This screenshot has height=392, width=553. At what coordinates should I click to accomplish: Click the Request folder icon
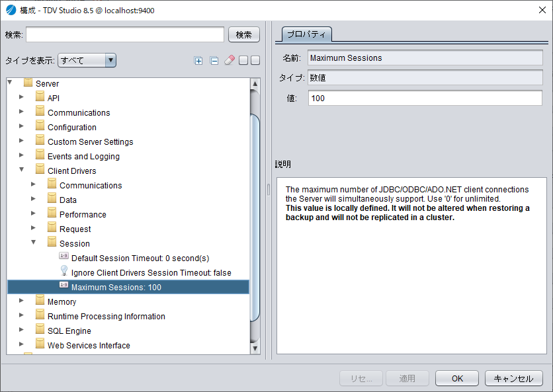point(52,227)
